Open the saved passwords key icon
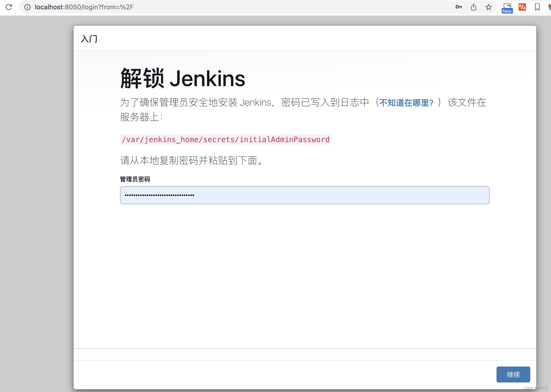Viewport: 551px width, 392px height. pyautogui.click(x=458, y=7)
